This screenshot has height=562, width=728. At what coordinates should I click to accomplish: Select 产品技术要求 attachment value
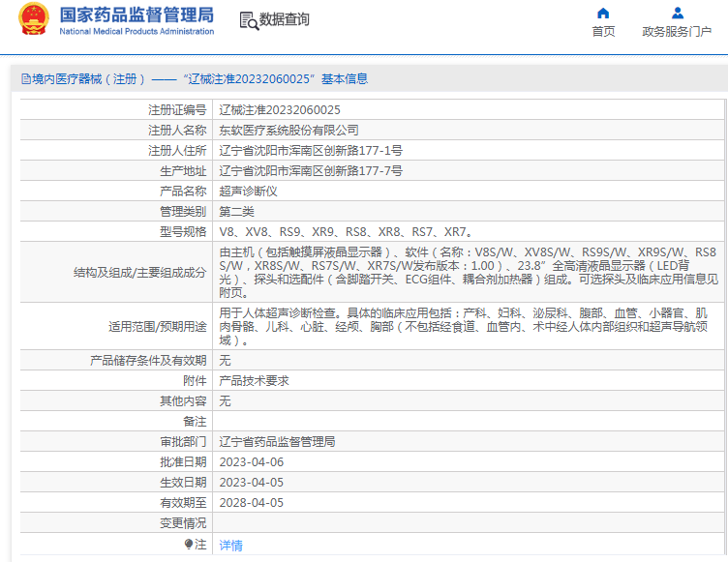[x=254, y=381]
